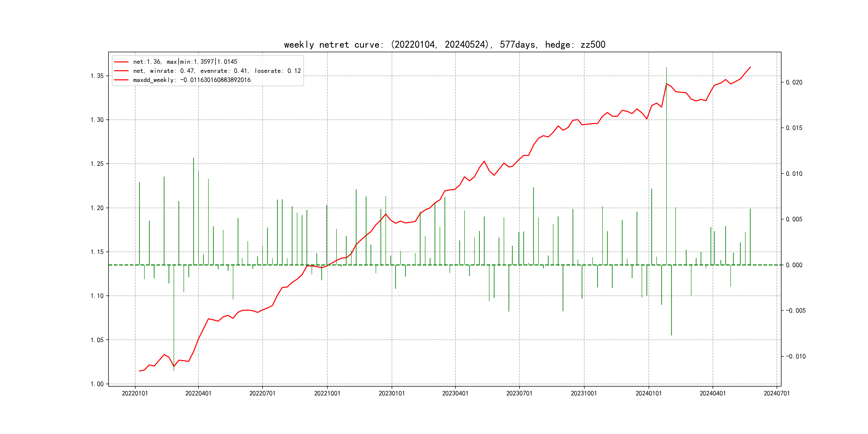Viewport: 868px width, 434px height.
Task: Click the chart title text
Action: (x=444, y=44)
